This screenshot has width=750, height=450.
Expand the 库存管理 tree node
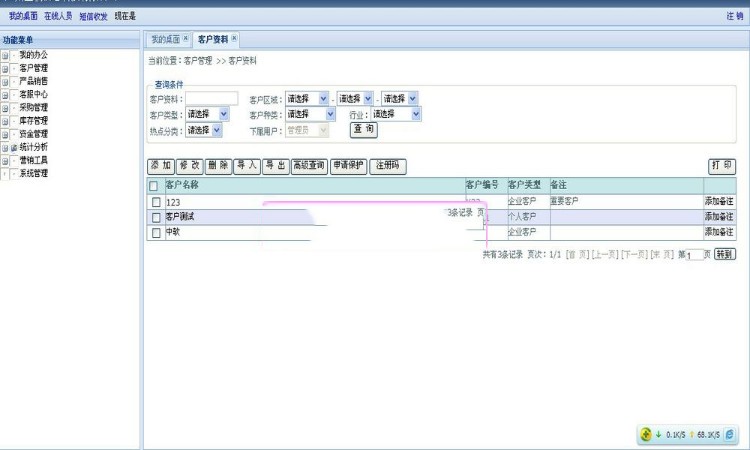click(x=5, y=121)
